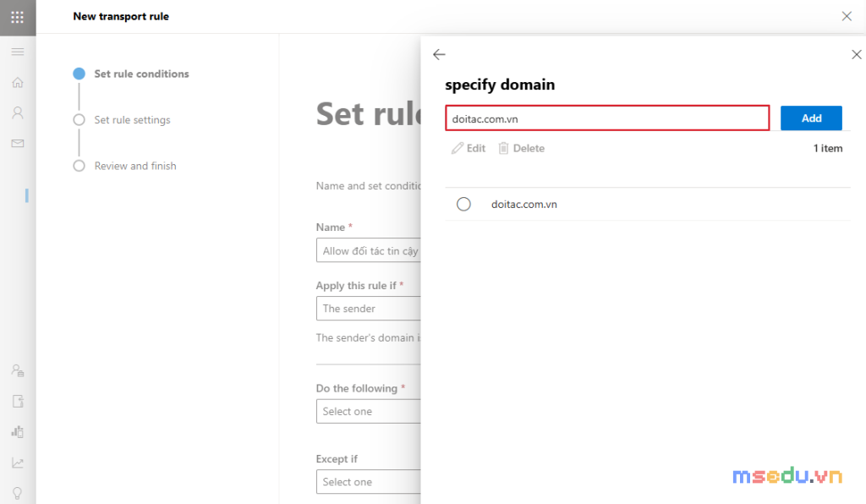Click Edit in the domain list toolbar
Image resolution: width=866 pixels, height=504 pixels.
[469, 148]
